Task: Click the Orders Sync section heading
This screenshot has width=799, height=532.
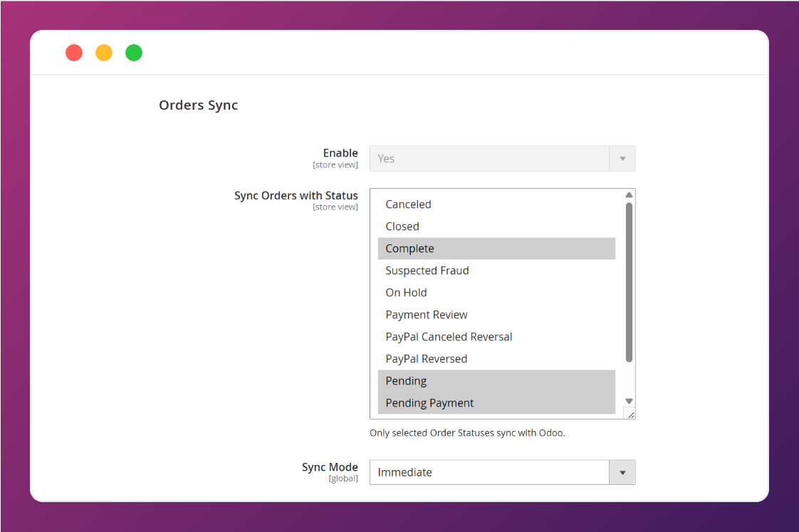Action: (x=198, y=105)
